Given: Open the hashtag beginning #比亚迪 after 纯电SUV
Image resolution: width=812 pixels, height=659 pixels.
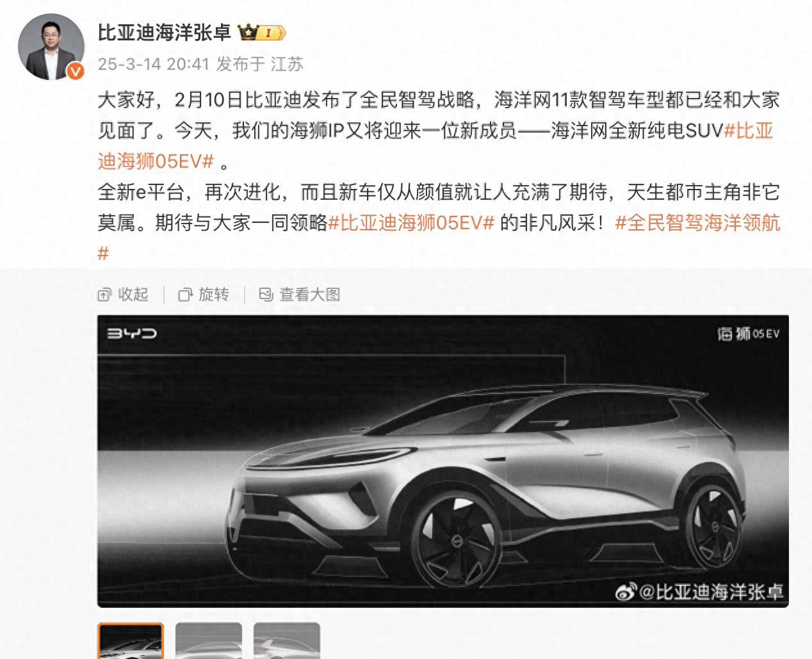Looking at the screenshot, I should pos(435,146).
